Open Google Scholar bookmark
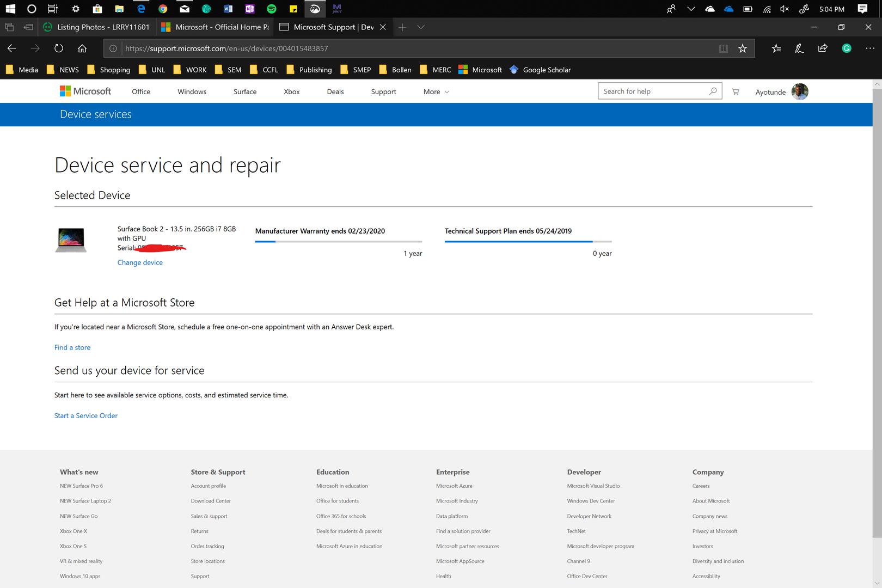 540,70
